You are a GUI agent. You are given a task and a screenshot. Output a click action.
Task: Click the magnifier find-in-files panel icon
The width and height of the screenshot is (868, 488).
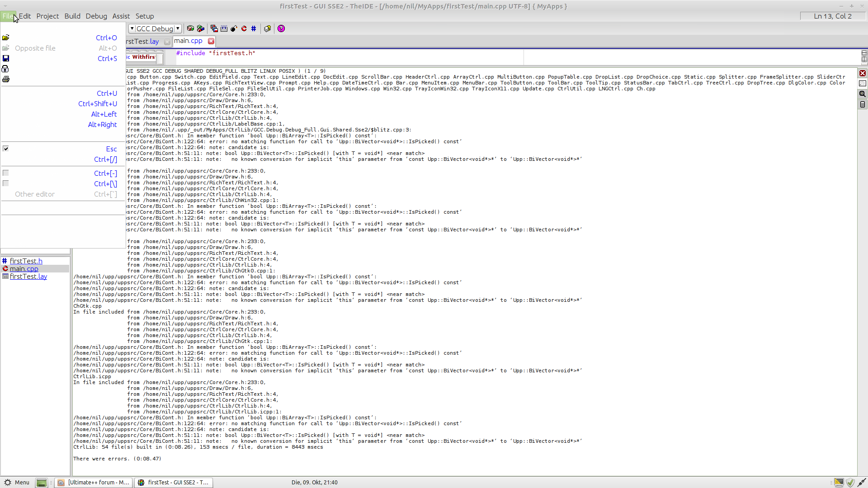tap(863, 94)
